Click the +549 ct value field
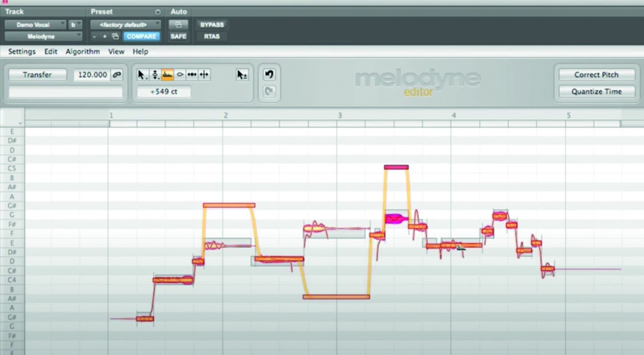Screen dimensions: 644x355 click(x=164, y=92)
